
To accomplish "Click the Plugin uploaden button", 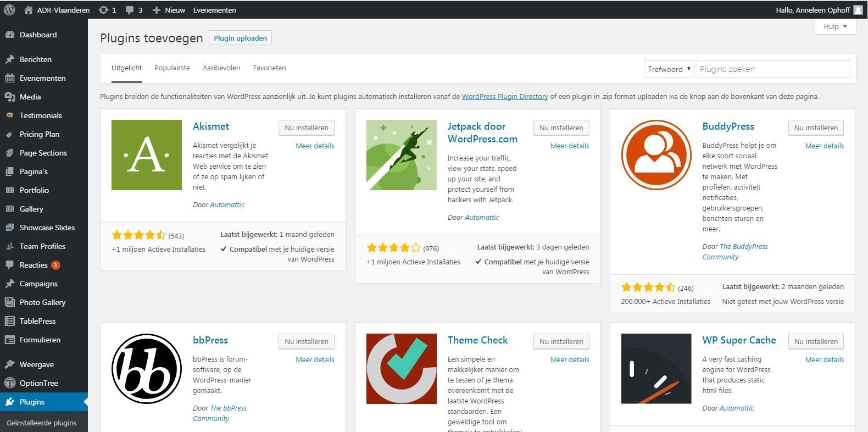I will pyautogui.click(x=240, y=38).
